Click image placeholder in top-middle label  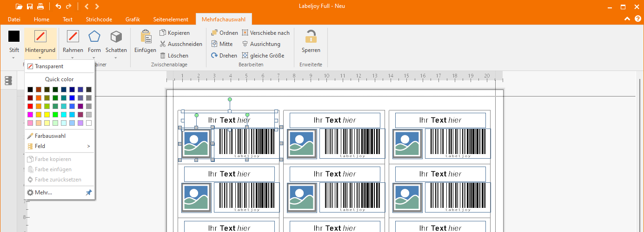click(302, 143)
